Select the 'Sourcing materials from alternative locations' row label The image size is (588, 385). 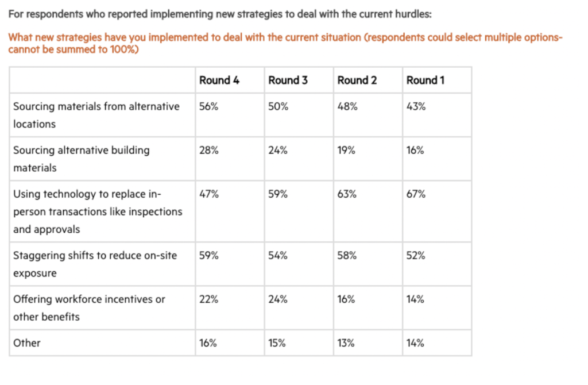point(96,115)
